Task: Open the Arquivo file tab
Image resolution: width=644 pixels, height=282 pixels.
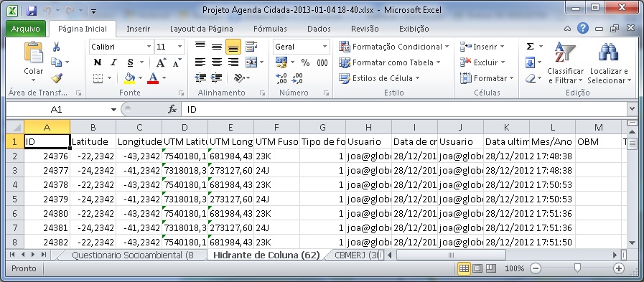Action: tap(25, 29)
